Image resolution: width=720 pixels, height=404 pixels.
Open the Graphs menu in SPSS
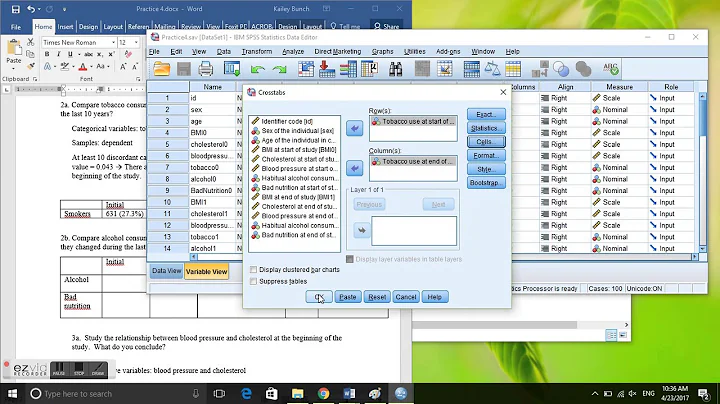pyautogui.click(x=382, y=51)
